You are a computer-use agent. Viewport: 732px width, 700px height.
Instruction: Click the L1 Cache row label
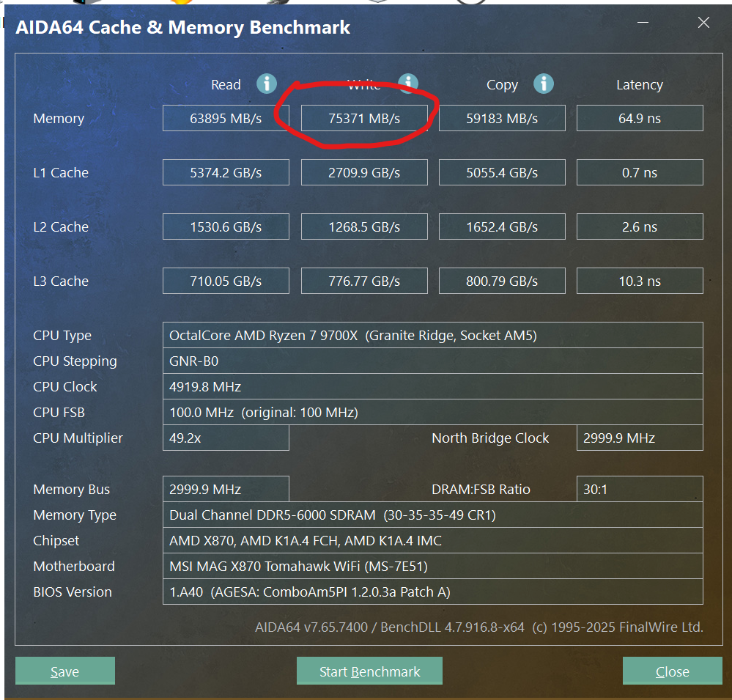click(61, 173)
